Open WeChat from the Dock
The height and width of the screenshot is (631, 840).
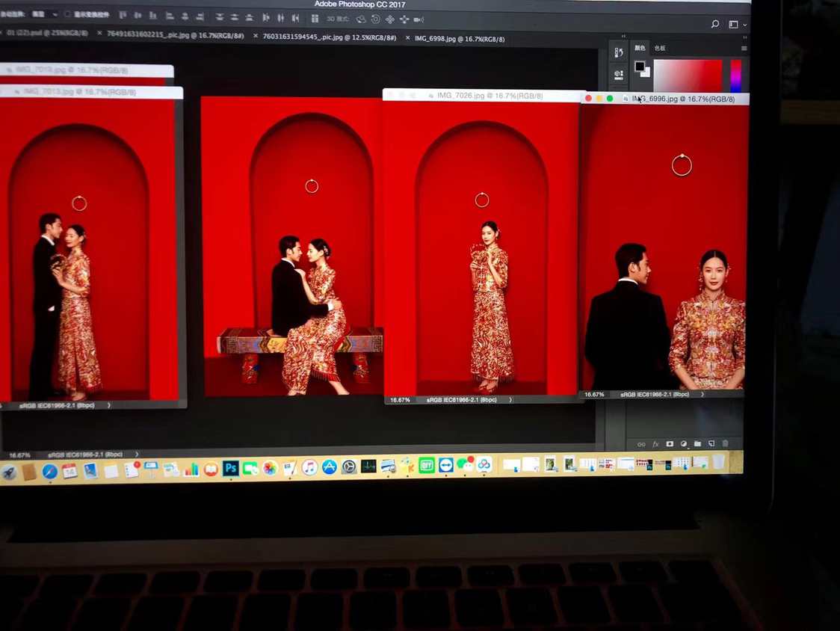point(465,465)
